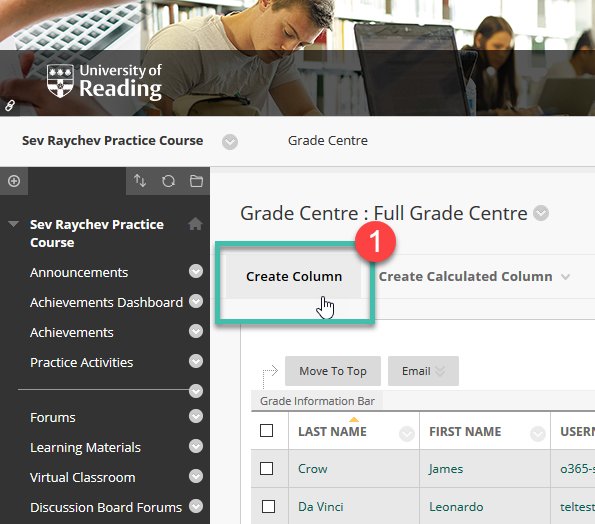Sort by LAST NAME column header
Viewport: 595px width, 524px height.
click(332, 432)
